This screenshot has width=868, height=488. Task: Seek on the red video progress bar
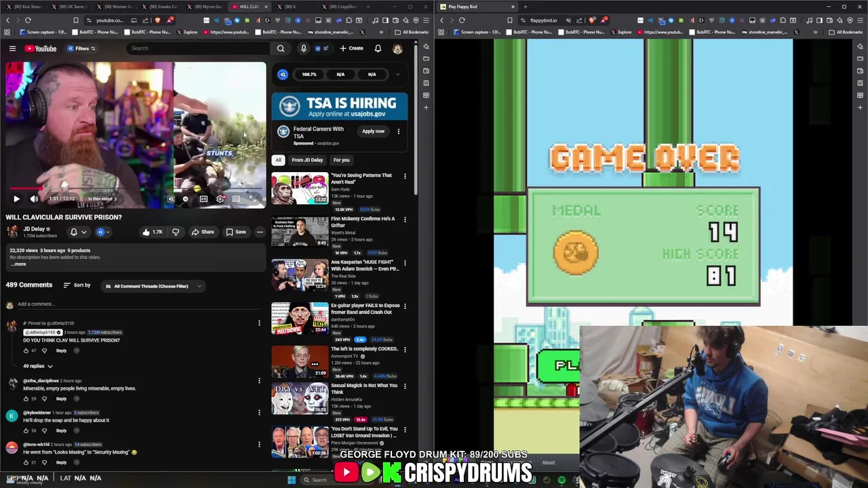pos(136,189)
